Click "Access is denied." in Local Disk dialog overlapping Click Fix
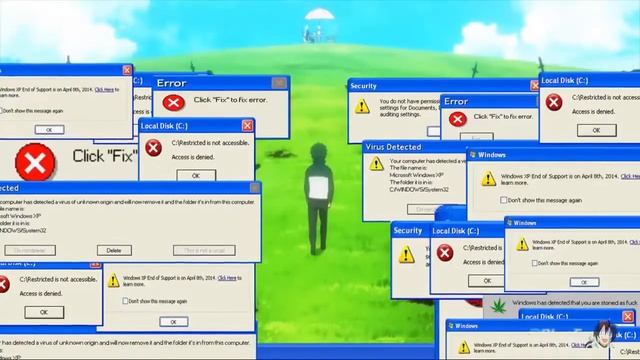This screenshot has width=640, height=360. (193, 157)
